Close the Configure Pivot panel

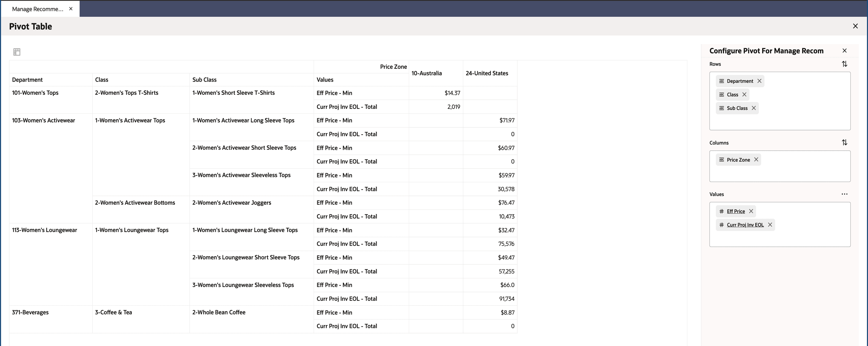(x=844, y=50)
